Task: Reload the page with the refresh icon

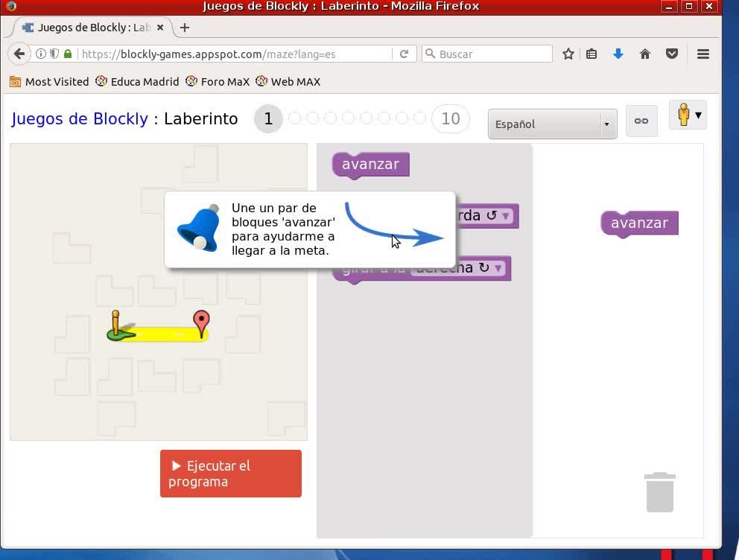Action: click(404, 54)
